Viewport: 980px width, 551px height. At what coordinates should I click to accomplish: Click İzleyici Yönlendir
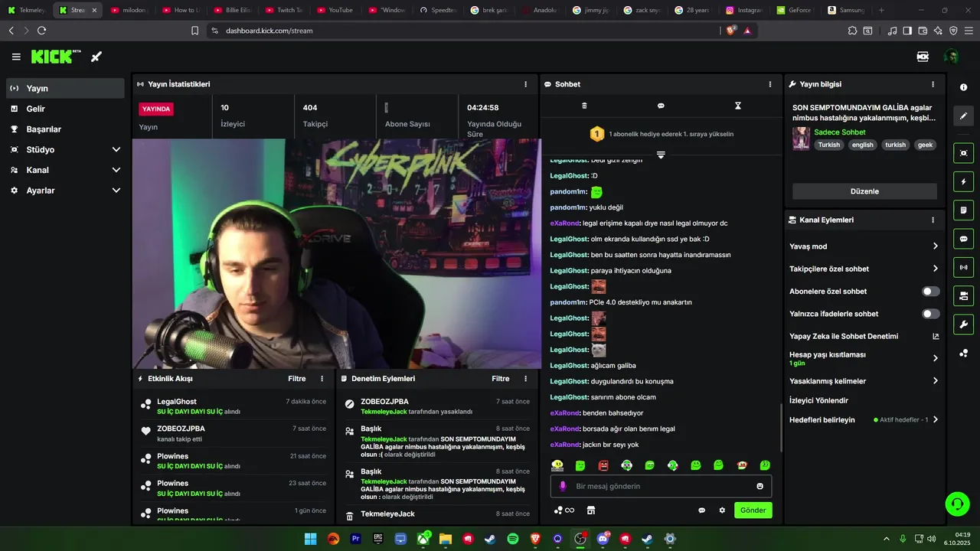click(x=818, y=400)
